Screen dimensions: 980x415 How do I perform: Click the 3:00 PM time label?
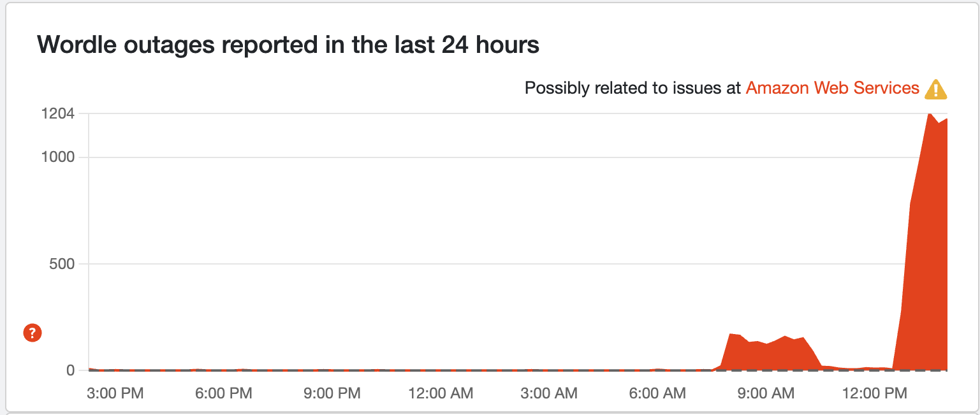(115, 393)
